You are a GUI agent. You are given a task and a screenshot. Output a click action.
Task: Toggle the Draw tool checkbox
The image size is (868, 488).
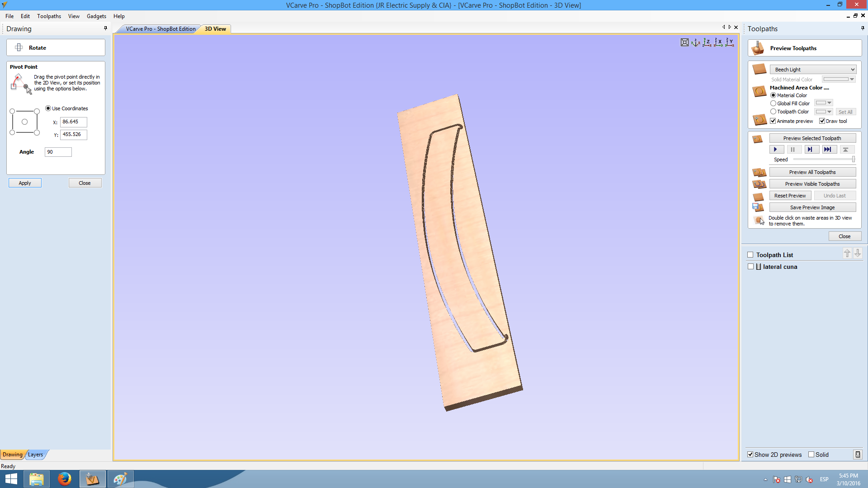click(x=822, y=121)
